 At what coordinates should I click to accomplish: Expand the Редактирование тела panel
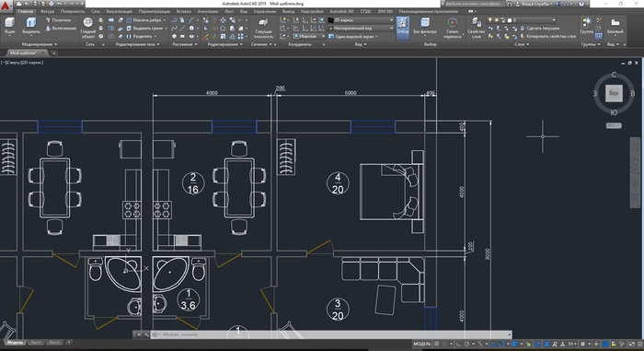(137, 44)
